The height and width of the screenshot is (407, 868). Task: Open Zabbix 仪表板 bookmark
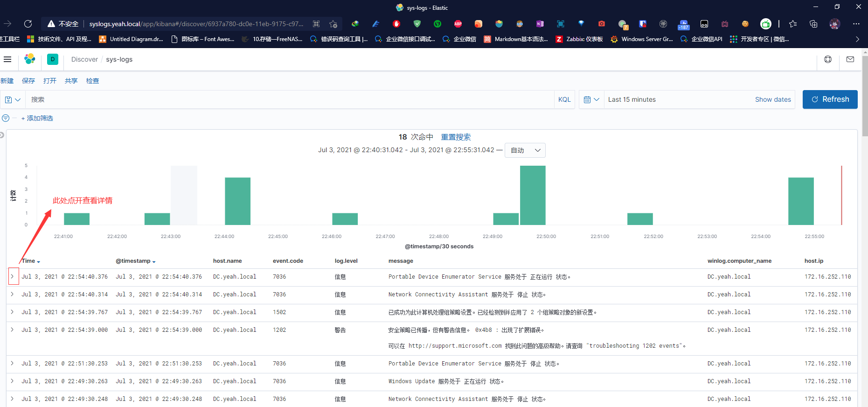[579, 39]
